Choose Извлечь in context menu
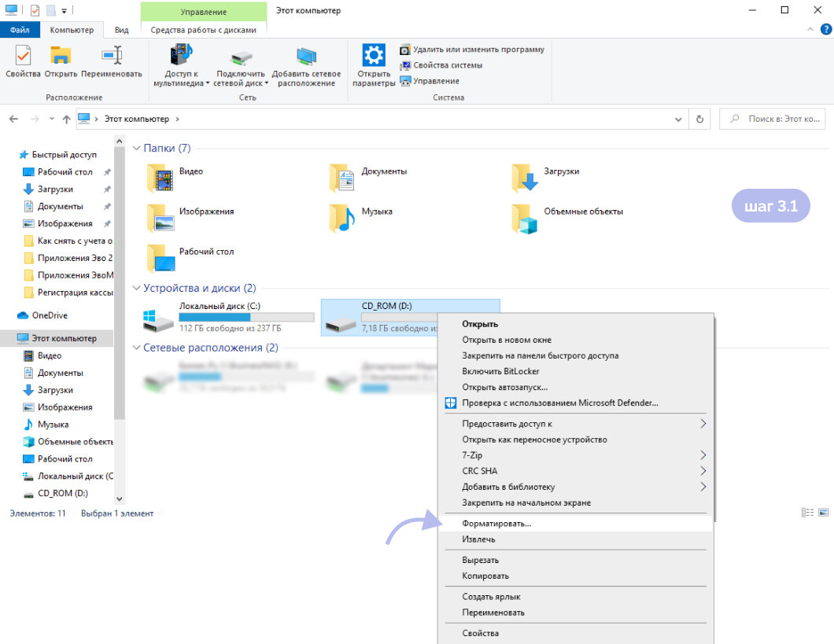Screen dimensions: 834x644 574,539
